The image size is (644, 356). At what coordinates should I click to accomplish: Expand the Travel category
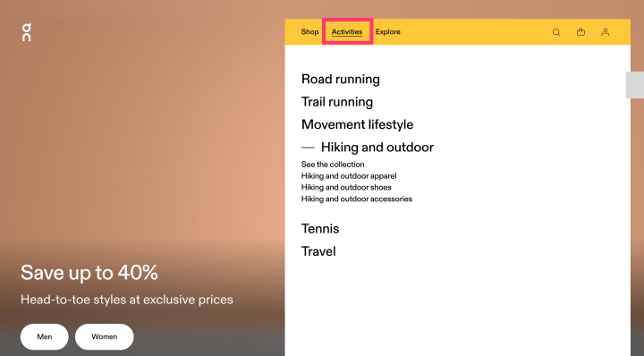tap(318, 250)
